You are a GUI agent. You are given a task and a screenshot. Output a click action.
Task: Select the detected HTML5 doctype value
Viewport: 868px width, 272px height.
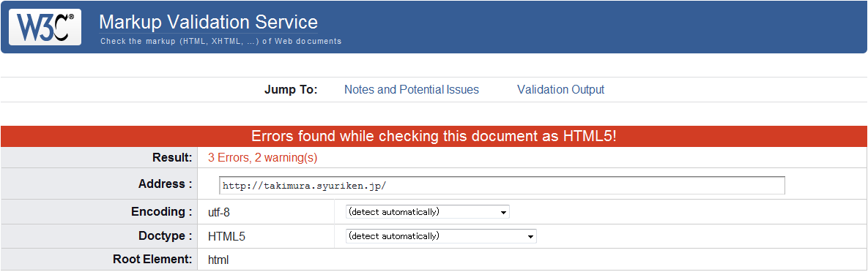[x=226, y=237]
